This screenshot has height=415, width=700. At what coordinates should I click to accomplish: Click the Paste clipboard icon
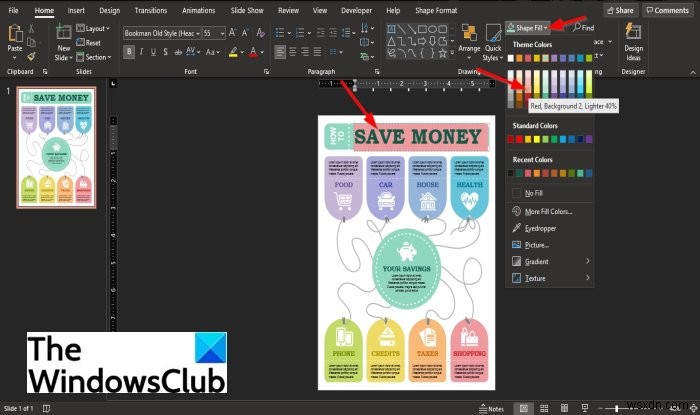[x=15, y=34]
